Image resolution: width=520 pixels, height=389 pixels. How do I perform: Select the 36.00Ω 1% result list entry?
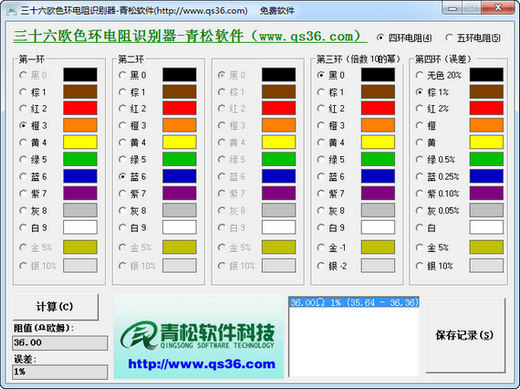tap(354, 303)
